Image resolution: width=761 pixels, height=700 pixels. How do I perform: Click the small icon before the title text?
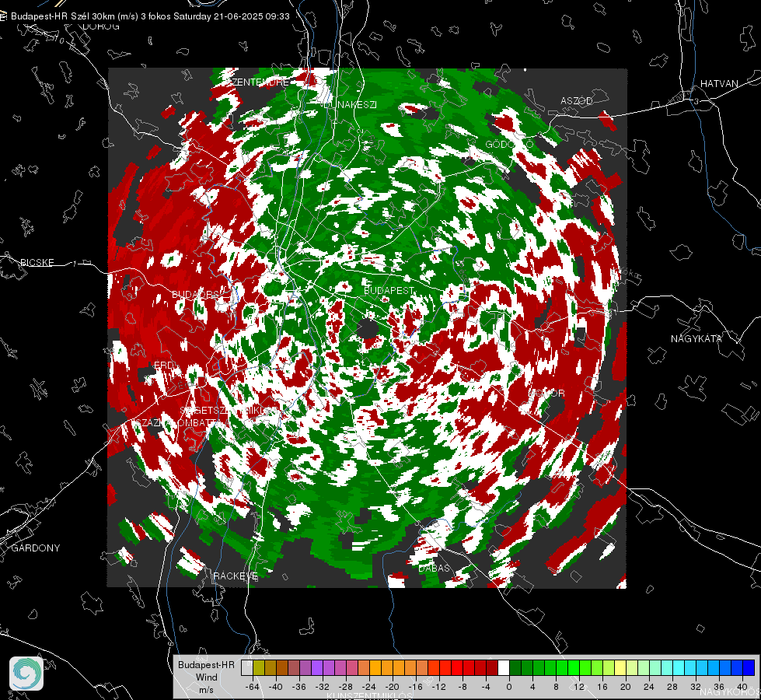3,16
